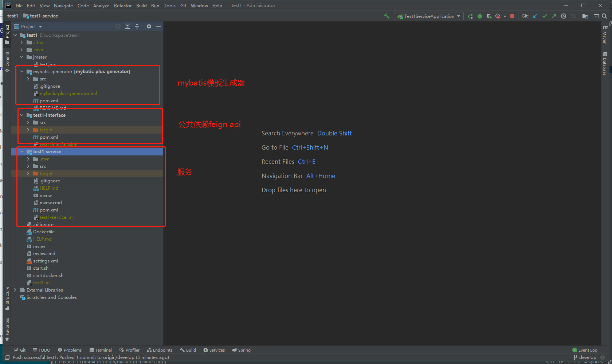The image size is (612, 364).
Task: Open Project panel settings gear
Action: pyautogui.click(x=149, y=26)
